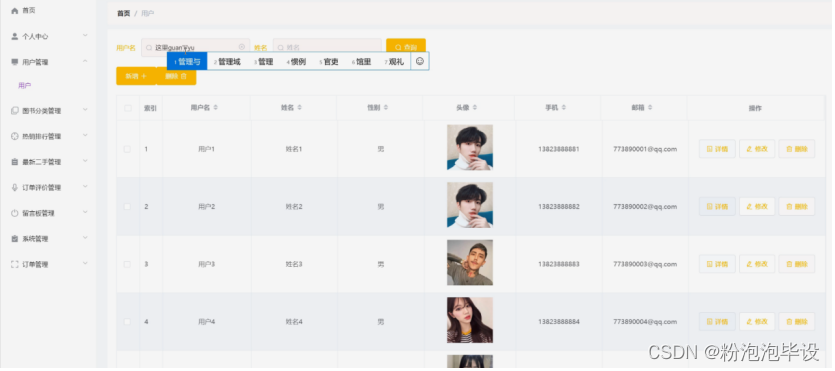Click the person icon beside 个人中心
Screen dimensions: 835x371
point(15,36)
